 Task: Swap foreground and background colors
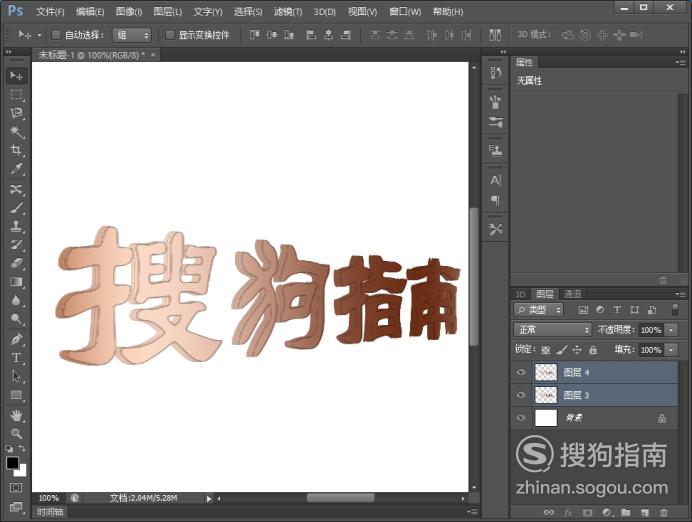point(22,448)
